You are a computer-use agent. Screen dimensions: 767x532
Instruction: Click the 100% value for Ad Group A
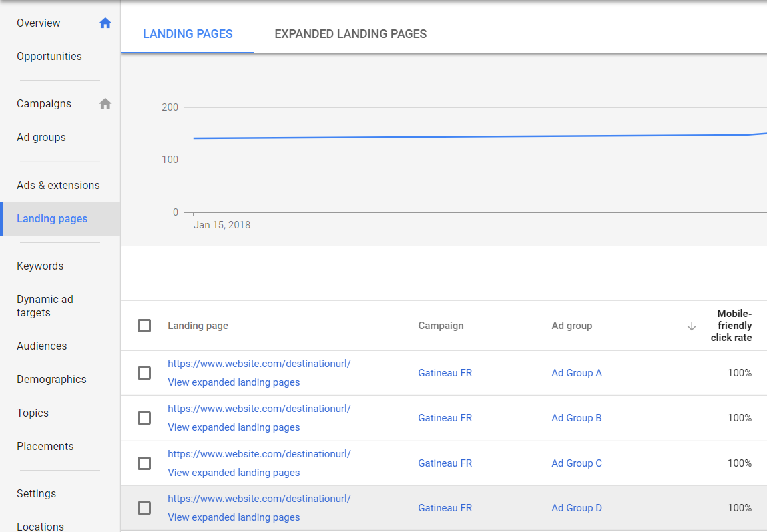pyautogui.click(x=740, y=373)
